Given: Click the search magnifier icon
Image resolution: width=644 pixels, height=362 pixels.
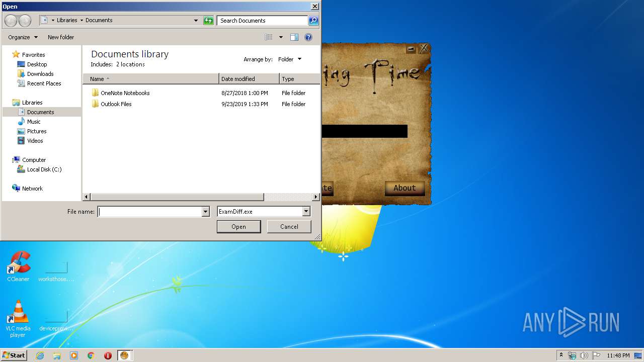Looking at the screenshot, I should (x=313, y=21).
